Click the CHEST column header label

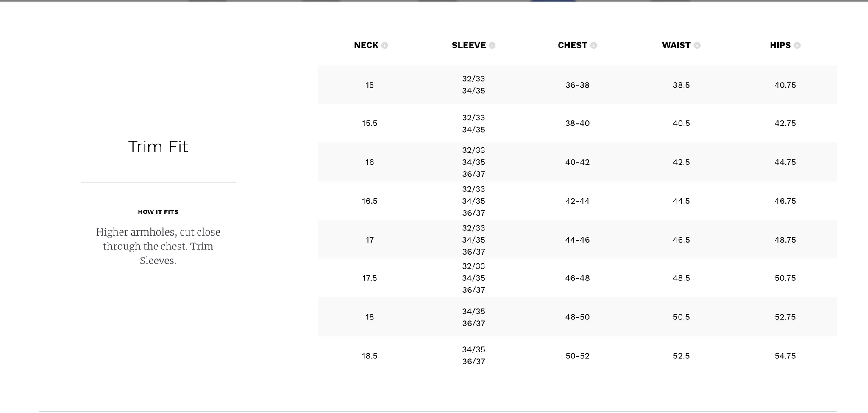572,45
